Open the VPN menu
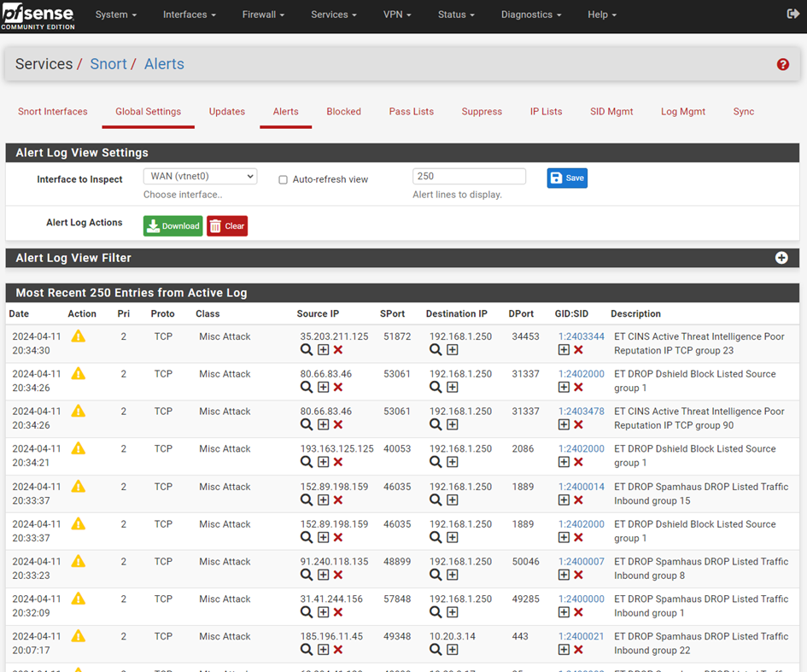Image resolution: width=807 pixels, height=672 pixels. [x=397, y=15]
